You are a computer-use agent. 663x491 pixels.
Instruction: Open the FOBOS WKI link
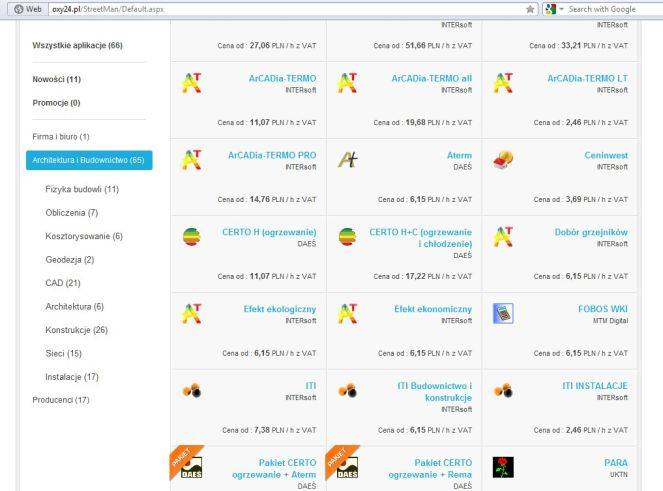coord(603,309)
